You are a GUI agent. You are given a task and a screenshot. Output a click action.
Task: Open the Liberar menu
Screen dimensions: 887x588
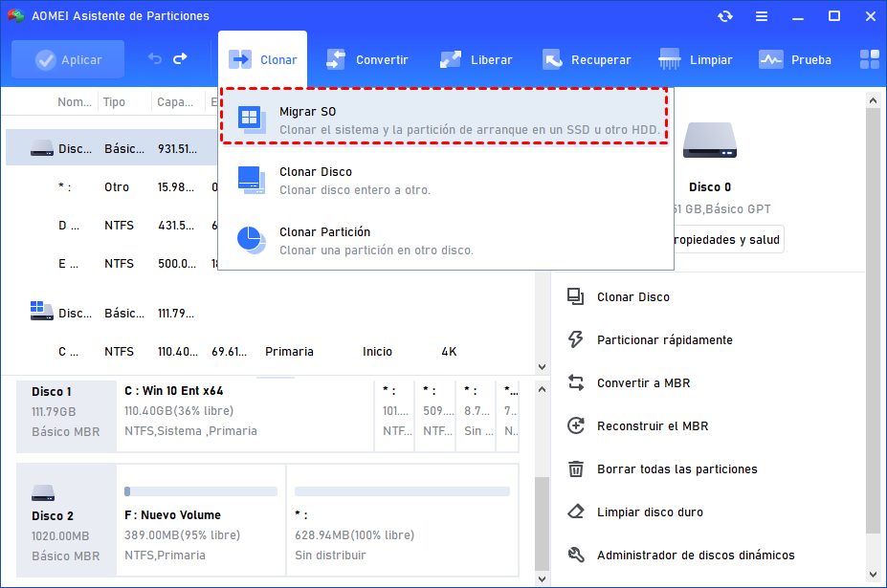(x=477, y=59)
